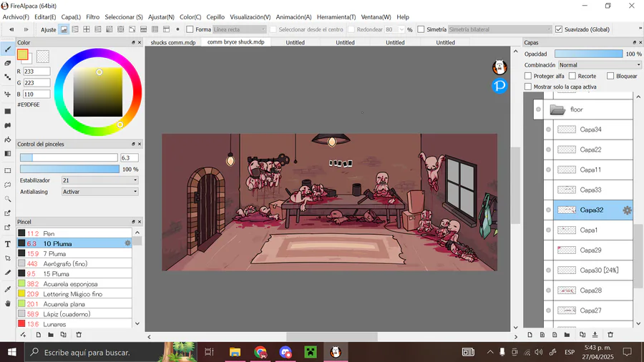Check the Recorte option
Screen dimensions: 644x362
tap(572, 76)
